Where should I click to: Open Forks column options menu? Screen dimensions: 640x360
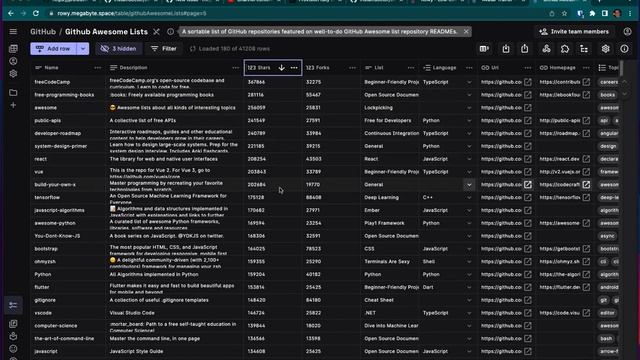352,68
